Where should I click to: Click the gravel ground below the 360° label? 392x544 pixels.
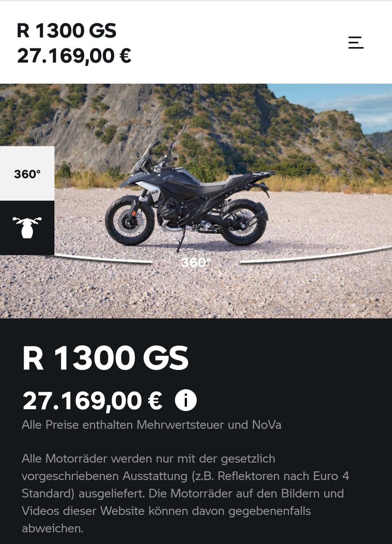point(196,294)
